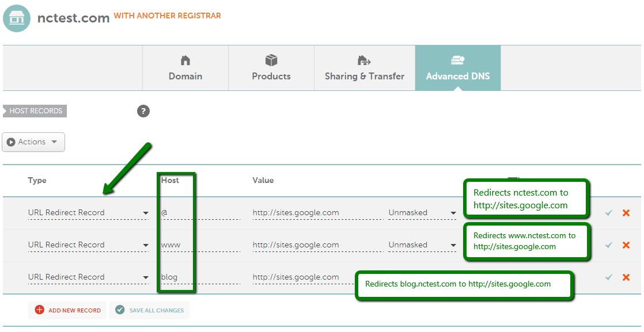
Task: Switch to the Products tab
Action: (271, 68)
